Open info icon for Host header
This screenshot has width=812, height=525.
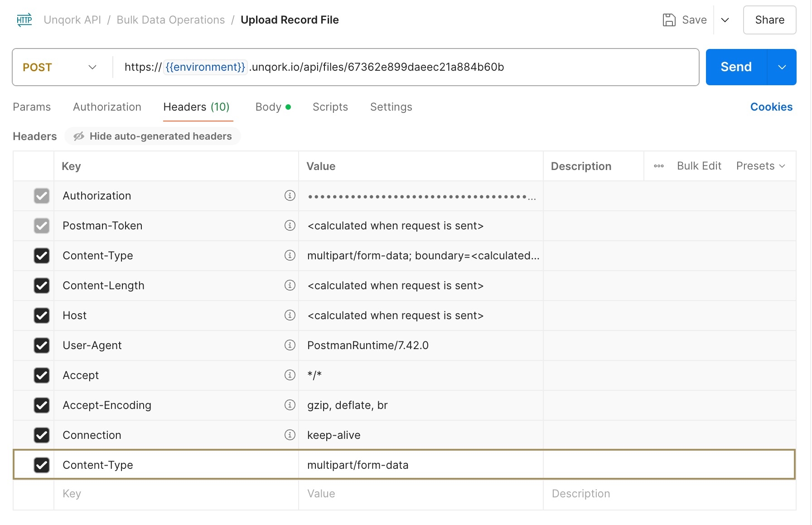click(x=290, y=315)
